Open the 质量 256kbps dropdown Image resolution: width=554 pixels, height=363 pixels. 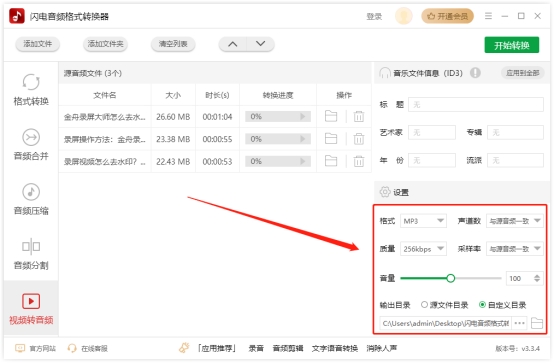(423, 249)
